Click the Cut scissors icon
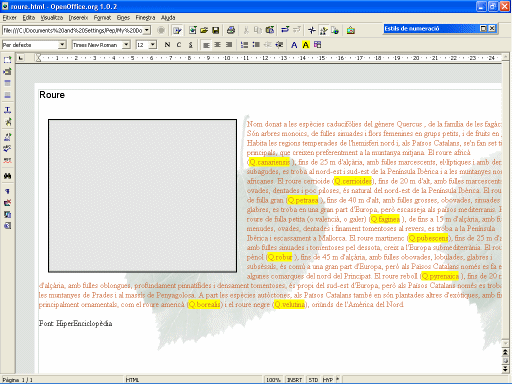512x384 pixels. point(246,30)
